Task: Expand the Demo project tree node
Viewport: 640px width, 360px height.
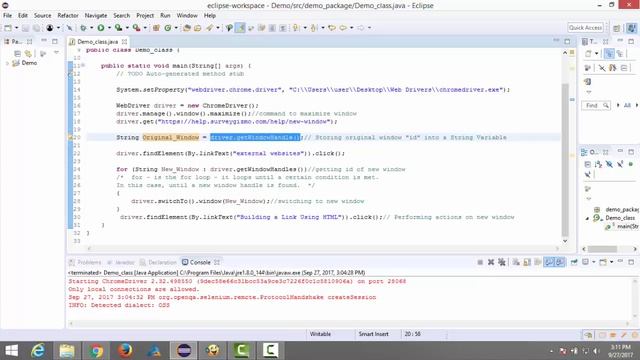Action: tap(7, 63)
